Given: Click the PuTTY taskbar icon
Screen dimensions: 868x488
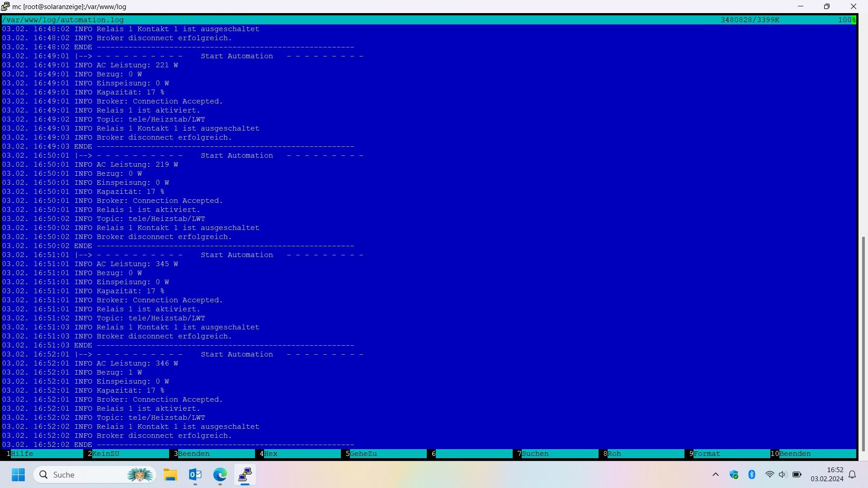Looking at the screenshot, I should 245,474.
